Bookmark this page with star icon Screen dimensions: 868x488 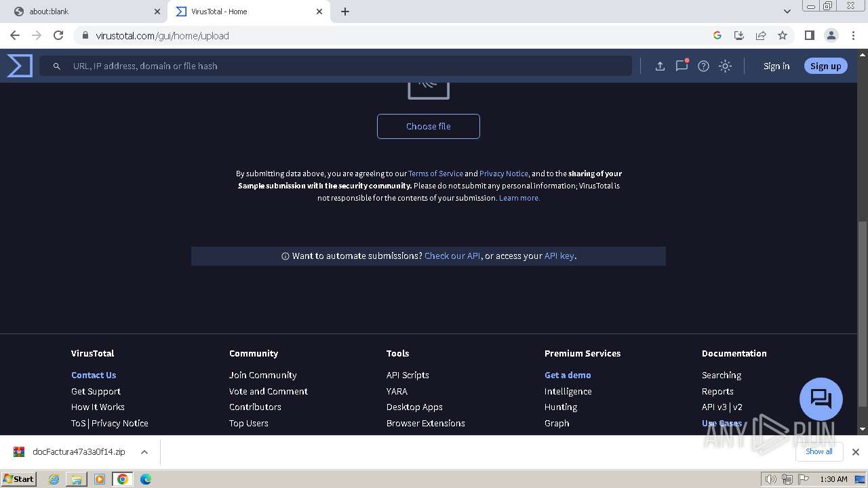point(783,35)
